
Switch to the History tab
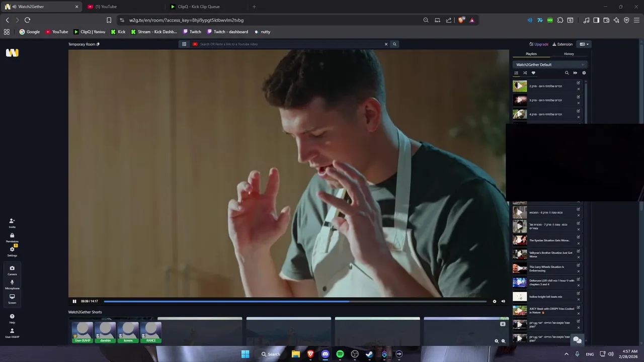tap(569, 54)
